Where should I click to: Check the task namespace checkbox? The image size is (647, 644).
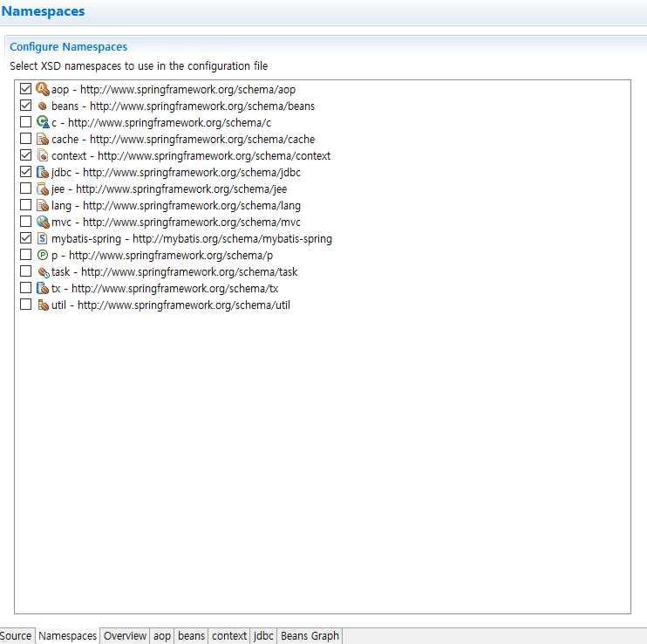[25, 271]
